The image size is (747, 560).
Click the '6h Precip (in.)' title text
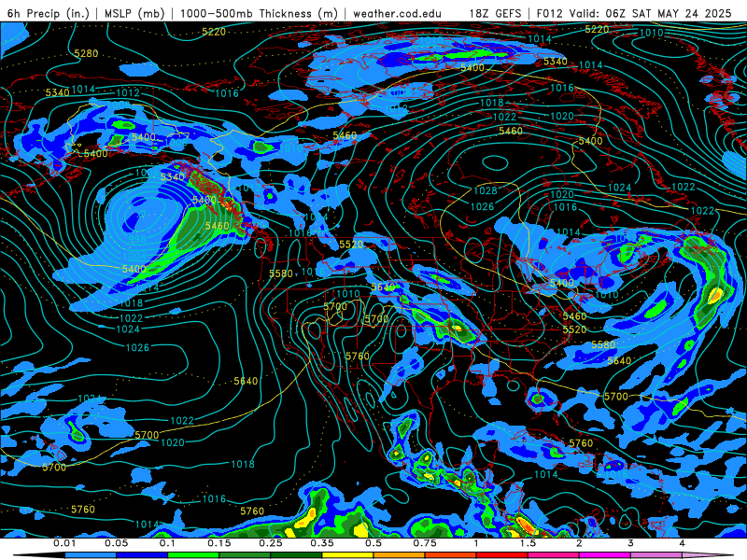click(49, 13)
